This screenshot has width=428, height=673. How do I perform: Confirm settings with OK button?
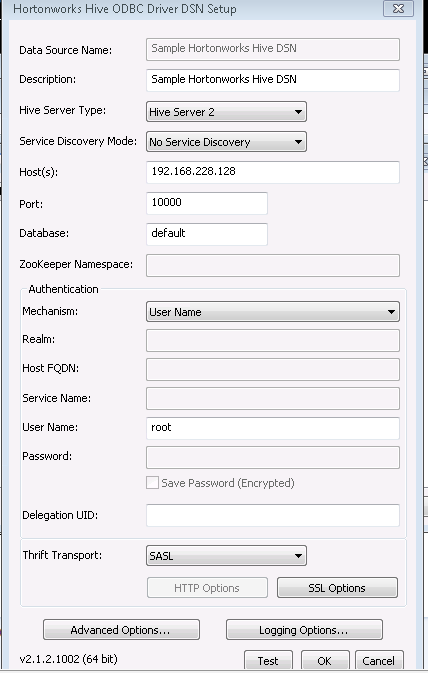[325, 661]
